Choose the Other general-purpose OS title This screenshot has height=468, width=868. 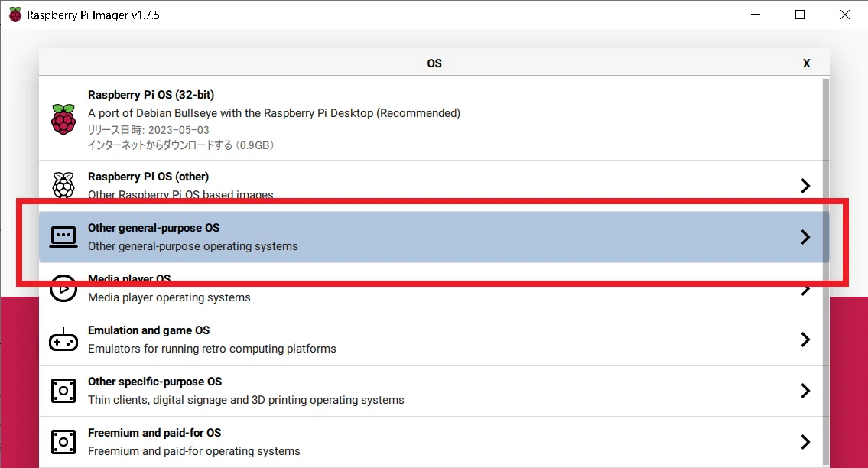pyautogui.click(x=154, y=228)
